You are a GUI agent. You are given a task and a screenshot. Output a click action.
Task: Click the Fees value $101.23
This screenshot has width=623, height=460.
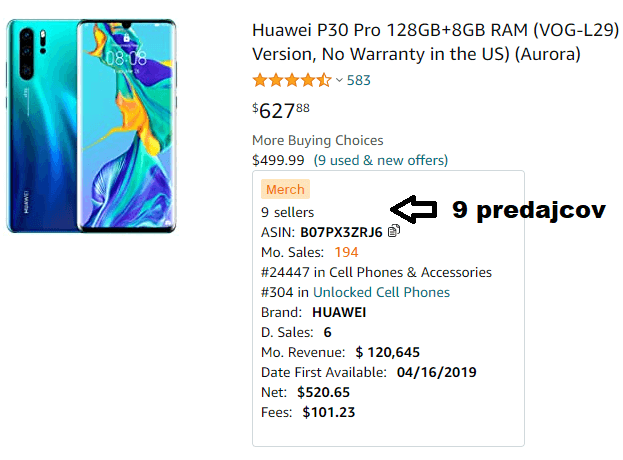pos(329,412)
